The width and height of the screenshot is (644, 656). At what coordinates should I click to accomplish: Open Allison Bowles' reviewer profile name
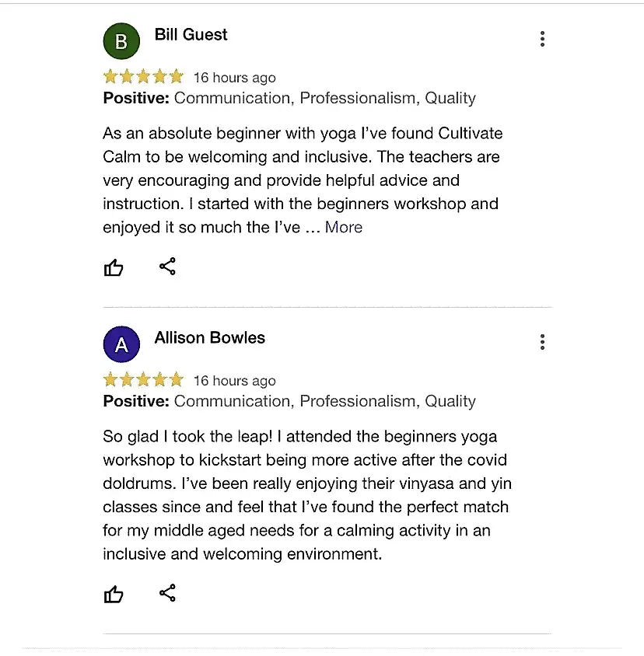click(210, 337)
